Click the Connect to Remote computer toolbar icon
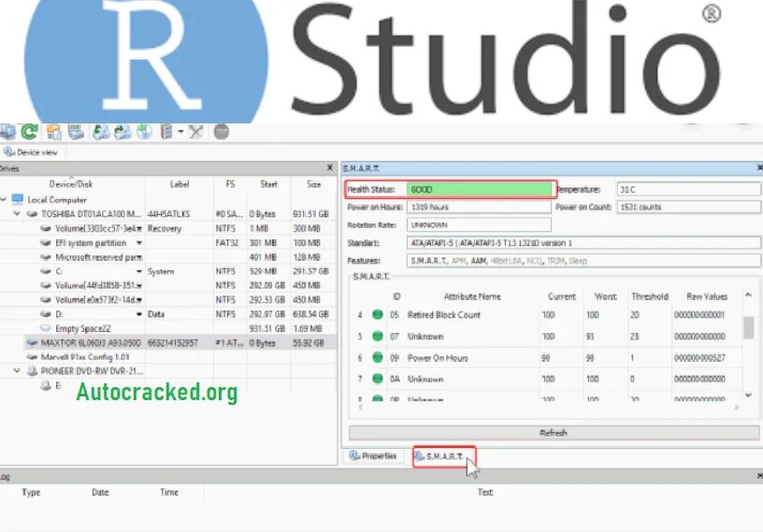763x532 pixels. 7,132
